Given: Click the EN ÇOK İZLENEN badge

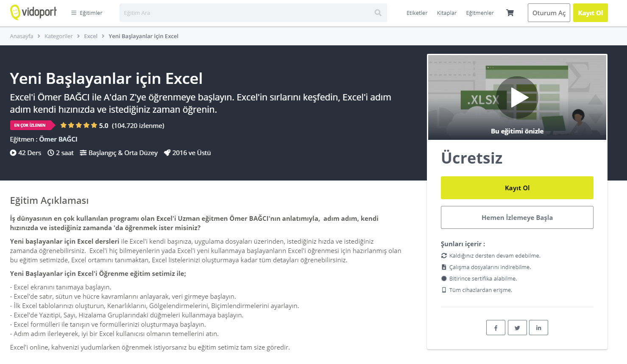Looking at the screenshot, I should (x=32, y=125).
